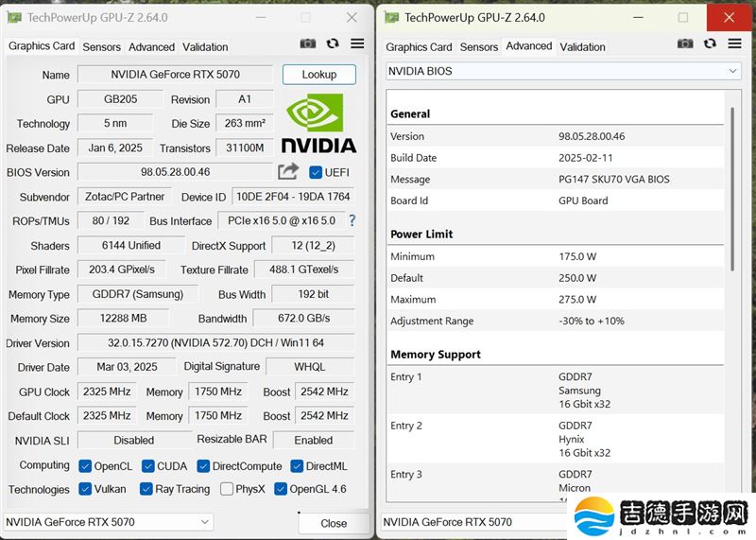Click Entry 1 Samsung memory row
The height and width of the screenshot is (540, 756).
click(556, 390)
